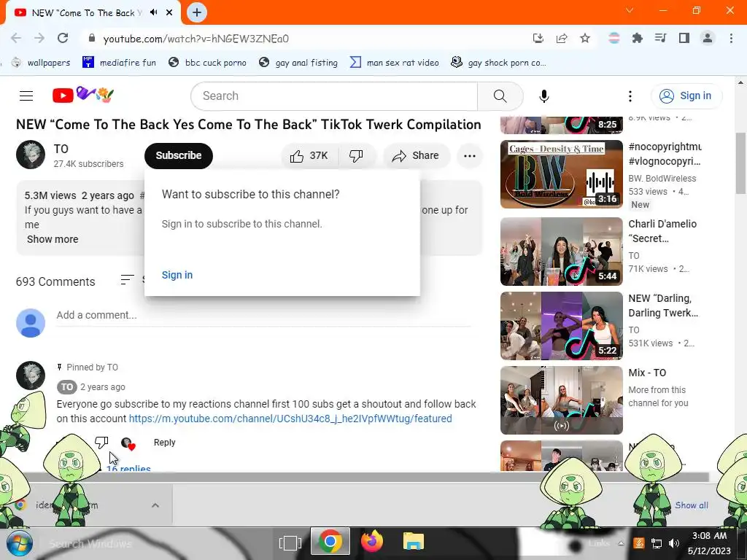Open File Explorer from the taskbar
This screenshot has height=560, width=747.
[x=414, y=542]
